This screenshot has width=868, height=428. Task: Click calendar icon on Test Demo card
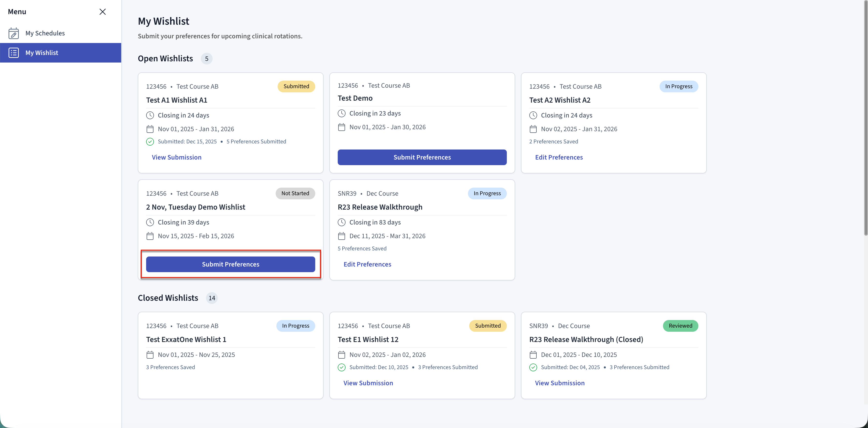pos(341,127)
